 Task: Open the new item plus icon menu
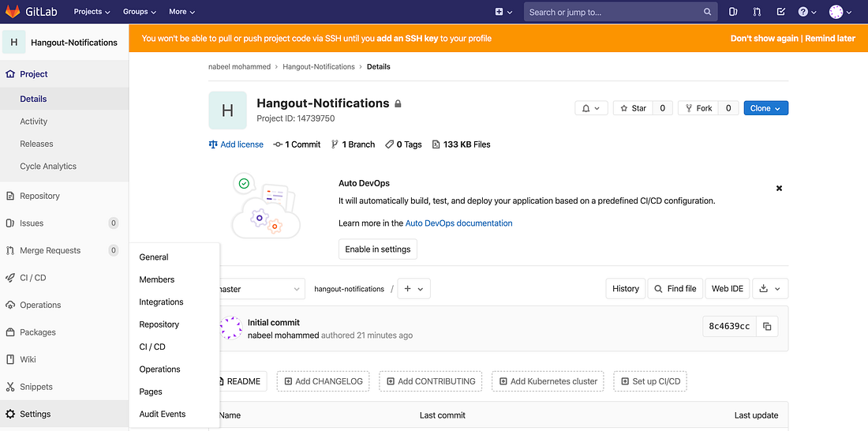click(503, 12)
